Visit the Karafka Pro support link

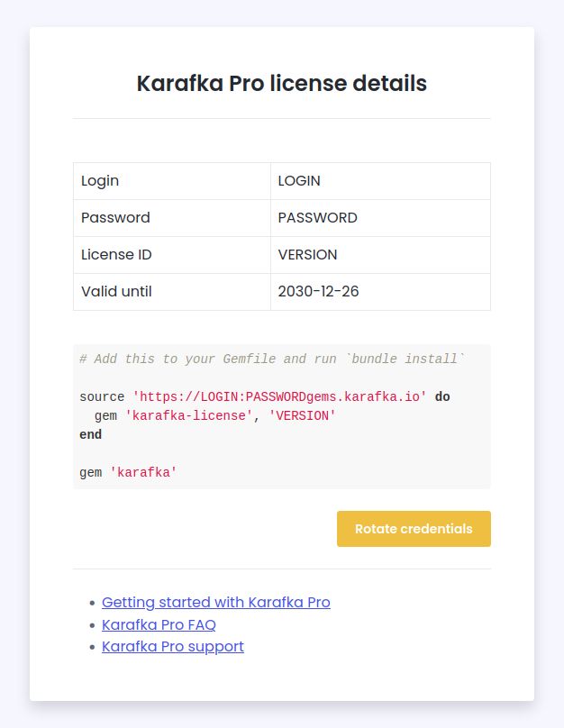click(x=173, y=647)
